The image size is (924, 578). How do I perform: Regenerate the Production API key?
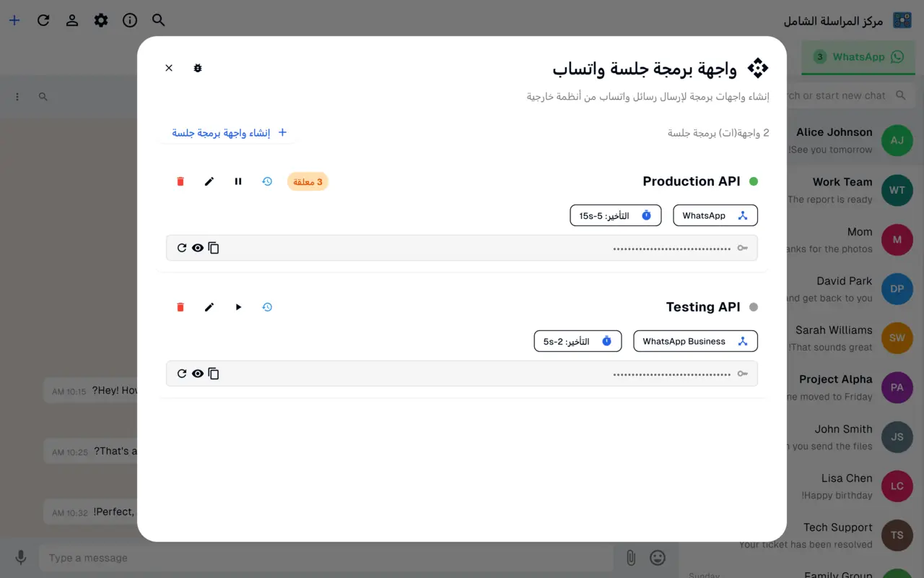182,248
